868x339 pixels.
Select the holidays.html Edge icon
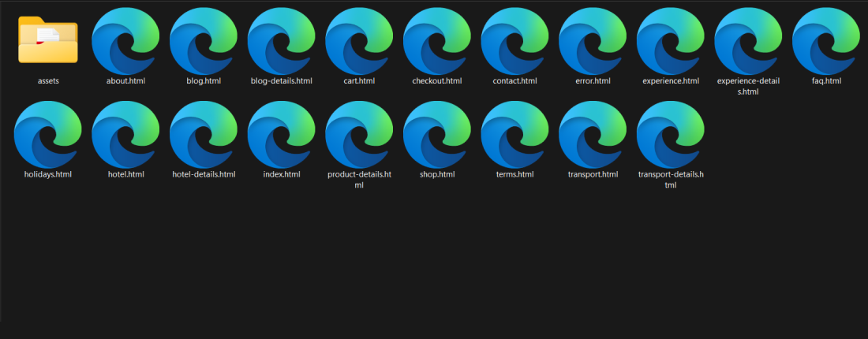[x=48, y=134]
